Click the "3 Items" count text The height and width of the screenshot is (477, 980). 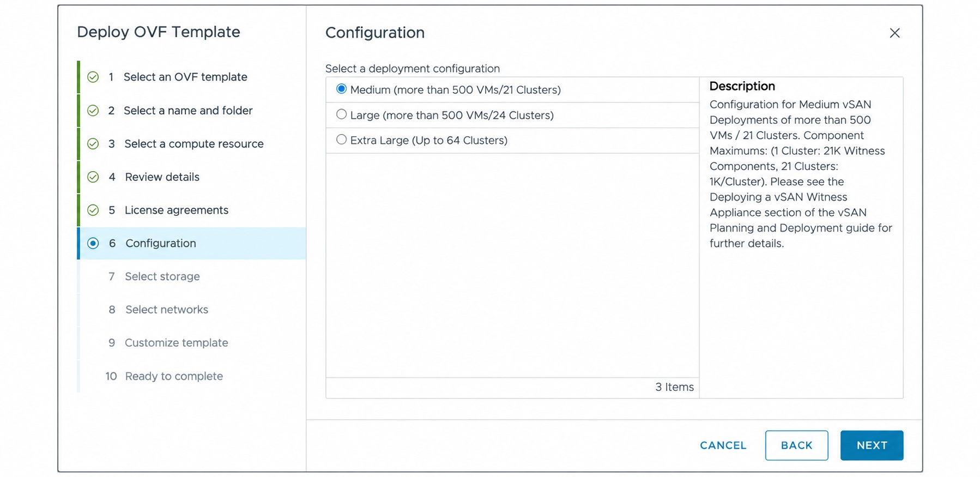click(674, 387)
